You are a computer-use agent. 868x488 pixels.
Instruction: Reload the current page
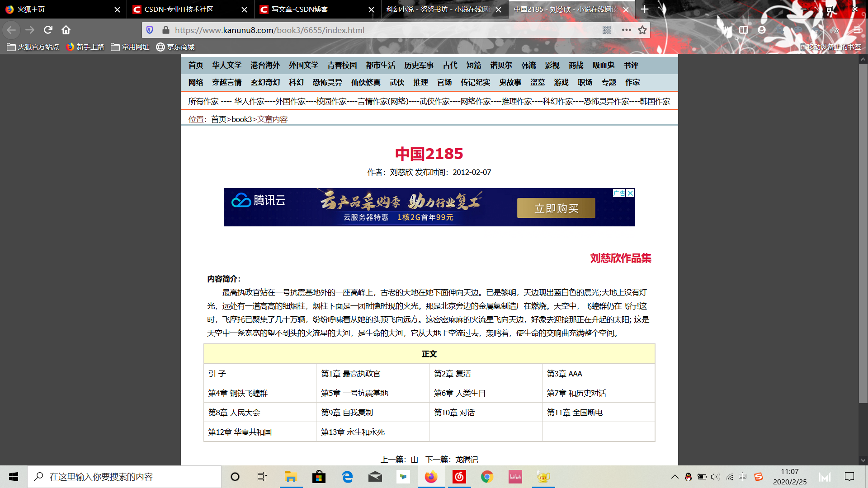pyautogui.click(x=48, y=30)
